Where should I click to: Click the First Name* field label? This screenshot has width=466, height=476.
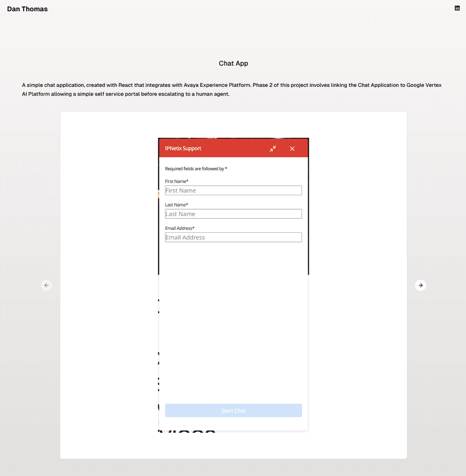tap(176, 181)
